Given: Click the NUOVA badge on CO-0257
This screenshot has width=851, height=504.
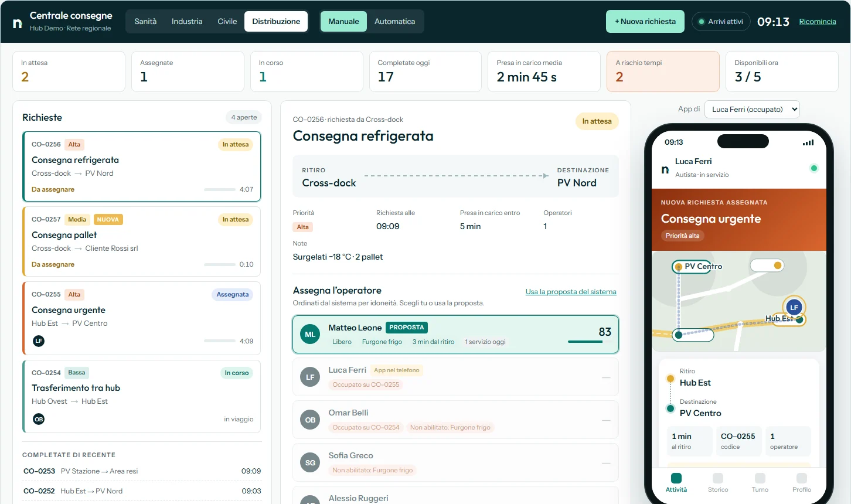Looking at the screenshot, I should coord(108,220).
